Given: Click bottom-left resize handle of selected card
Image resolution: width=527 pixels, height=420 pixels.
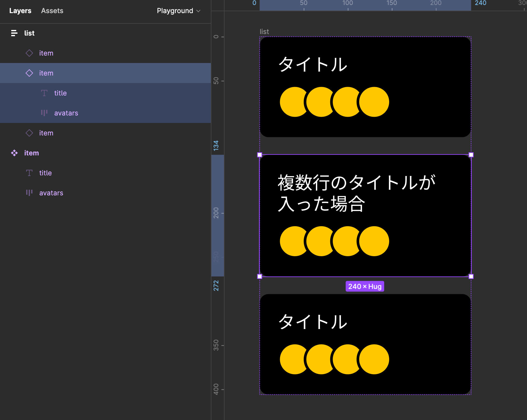Looking at the screenshot, I should tap(259, 276).
